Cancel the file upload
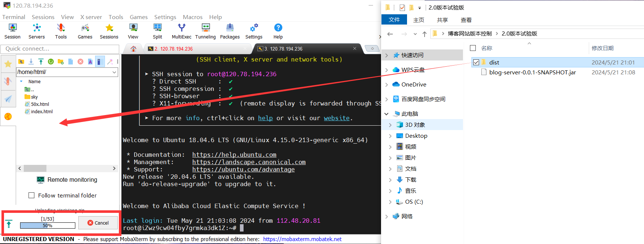The height and width of the screenshot is (244, 644). tap(98, 223)
